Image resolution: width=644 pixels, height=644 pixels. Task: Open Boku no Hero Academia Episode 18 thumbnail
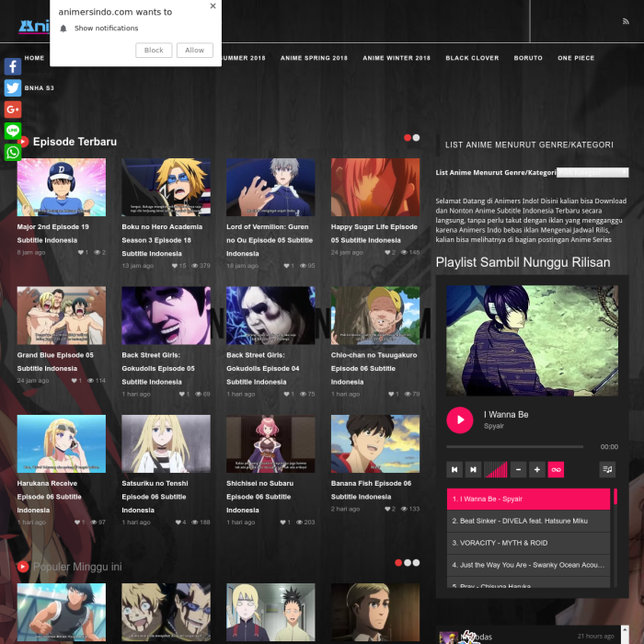pos(166,188)
